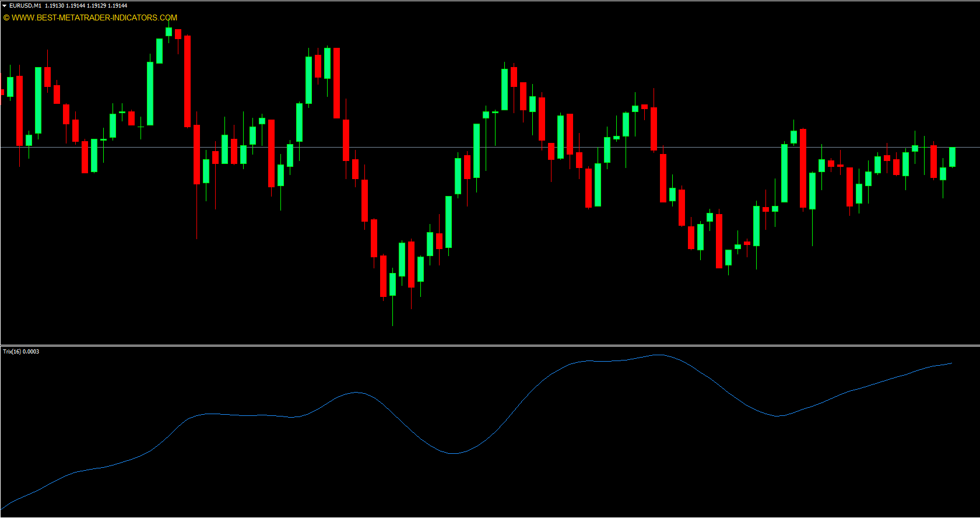Click the partially visible first candle at left edge

[x=2, y=92]
